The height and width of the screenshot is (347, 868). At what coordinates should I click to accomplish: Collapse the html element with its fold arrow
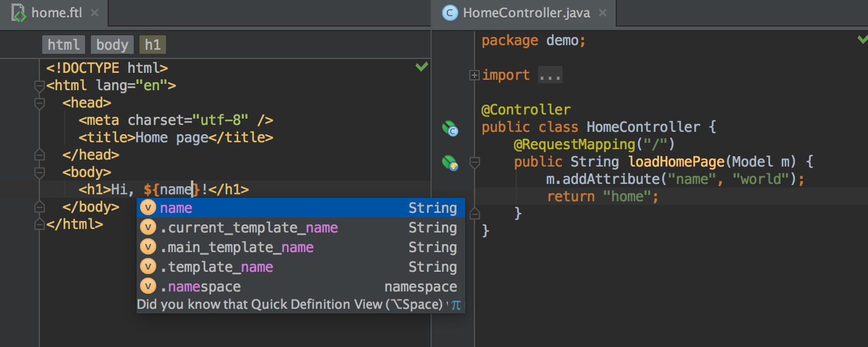coord(38,85)
